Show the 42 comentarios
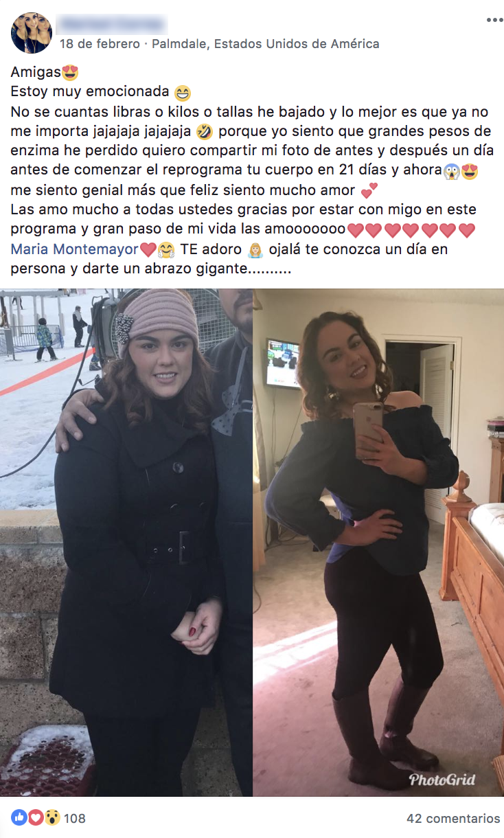The width and height of the screenshot is (504, 838). 453,818
